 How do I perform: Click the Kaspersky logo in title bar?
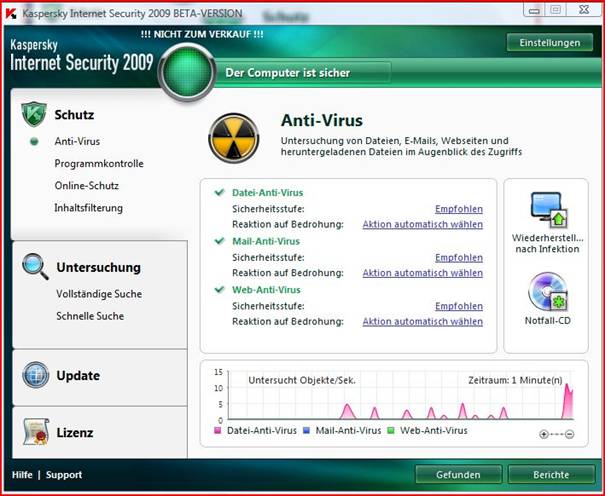pyautogui.click(x=11, y=13)
